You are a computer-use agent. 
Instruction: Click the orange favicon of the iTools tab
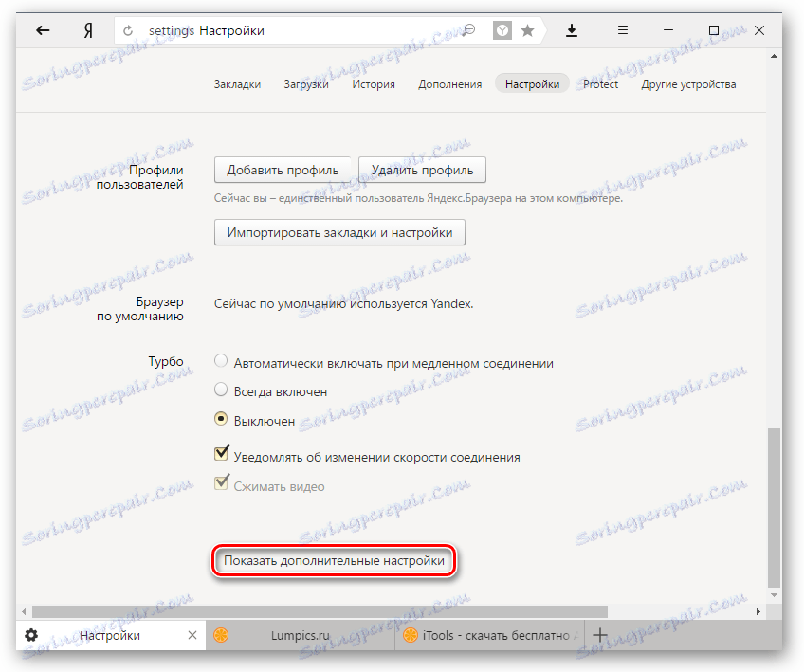click(x=411, y=635)
